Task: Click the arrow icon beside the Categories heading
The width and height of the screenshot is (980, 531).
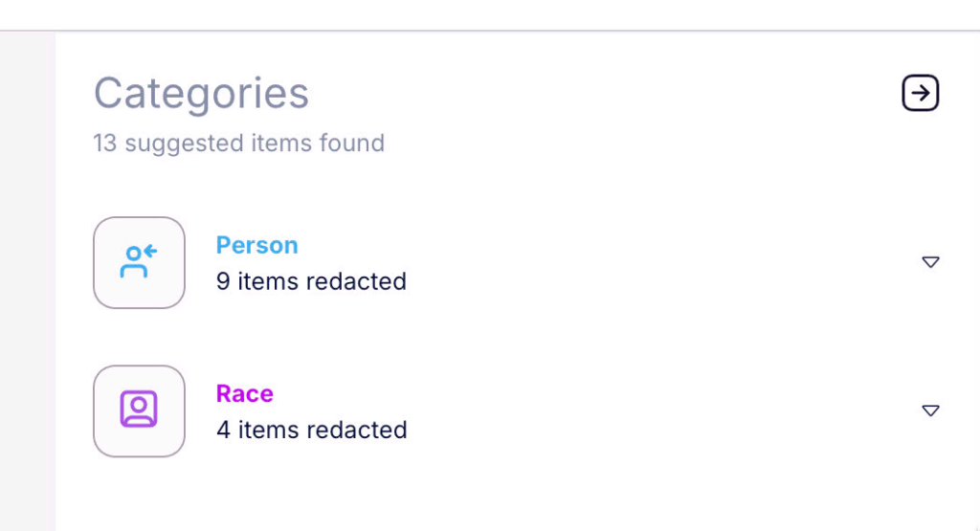Action: (x=920, y=93)
